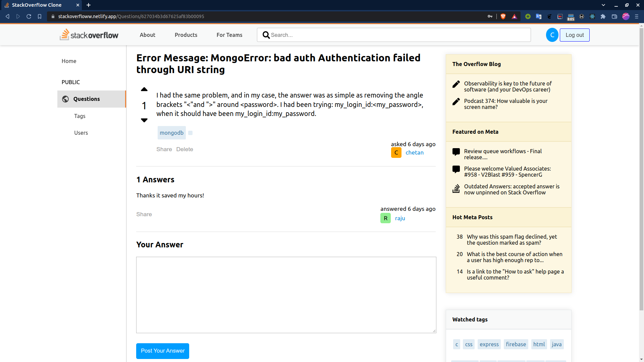Reload the page with refresh icon

click(29, 16)
